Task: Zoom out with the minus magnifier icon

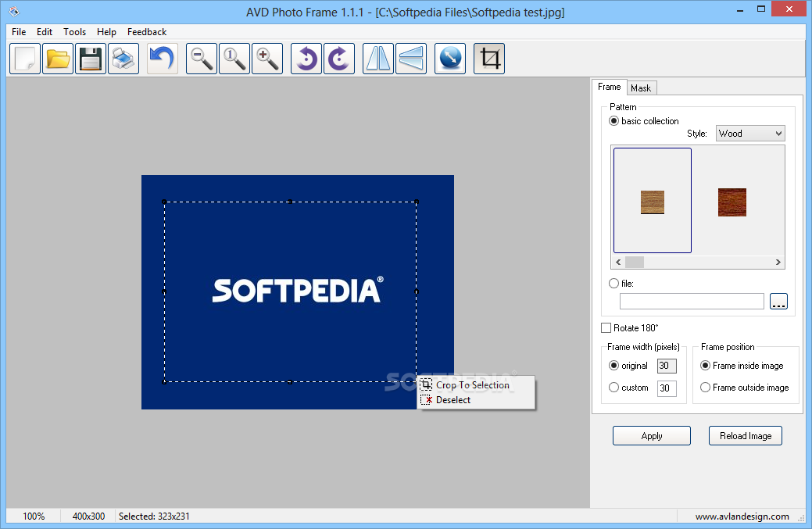Action: [202, 59]
